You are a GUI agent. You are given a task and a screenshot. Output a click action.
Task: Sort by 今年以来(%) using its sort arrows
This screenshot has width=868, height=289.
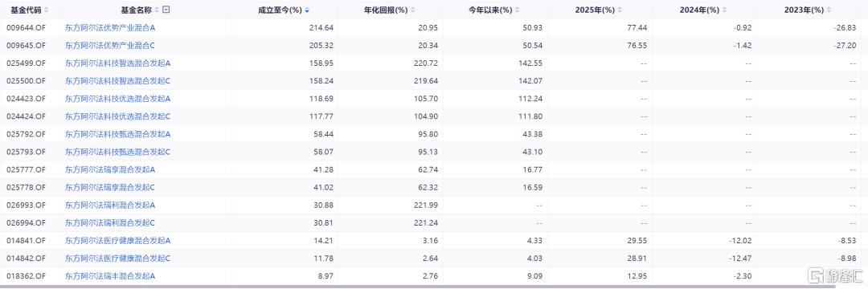tap(518, 10)
